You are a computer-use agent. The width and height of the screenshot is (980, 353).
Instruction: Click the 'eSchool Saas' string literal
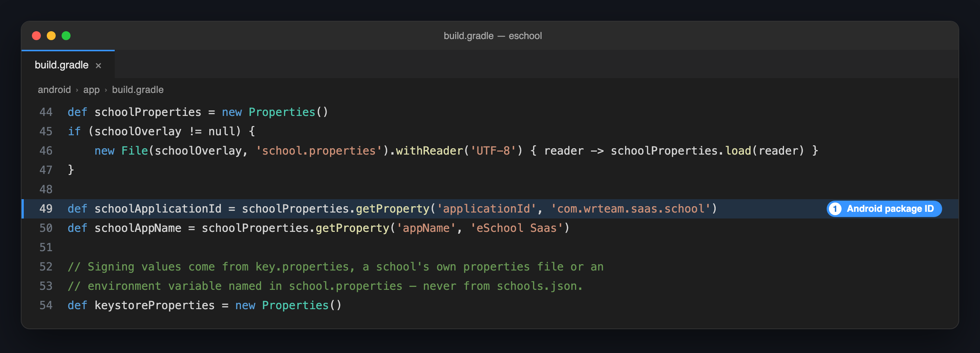point(517,228)
